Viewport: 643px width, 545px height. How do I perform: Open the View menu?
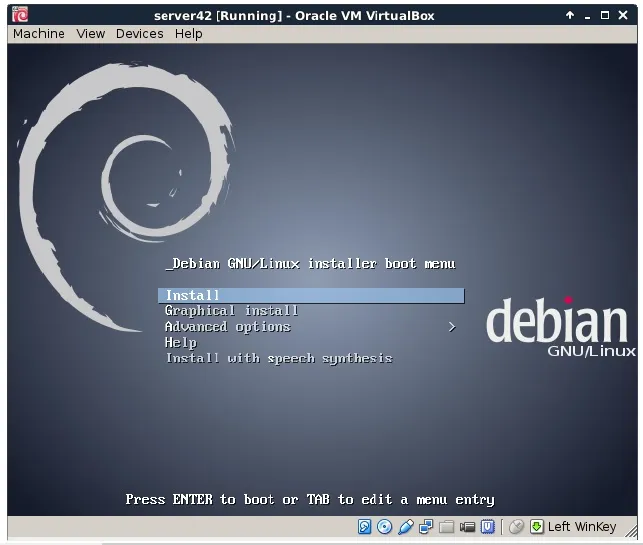91,34
